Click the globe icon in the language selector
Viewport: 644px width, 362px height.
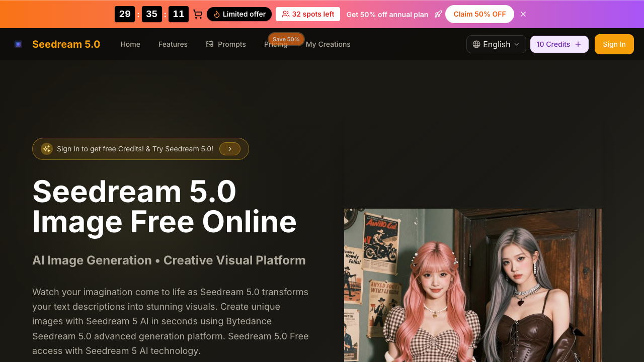point(476,44)
